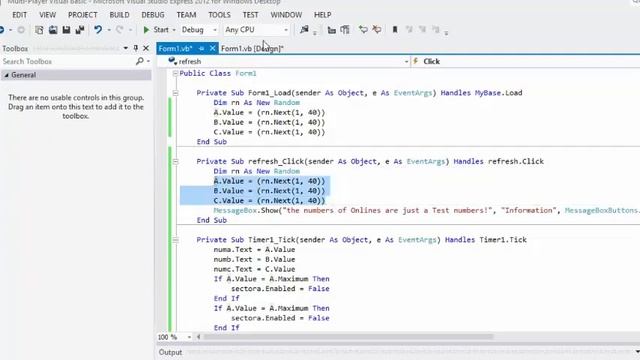640x360 pixels.
Task: Open the 100 % zoom level dropdown
Action: (x=189, y=337)
